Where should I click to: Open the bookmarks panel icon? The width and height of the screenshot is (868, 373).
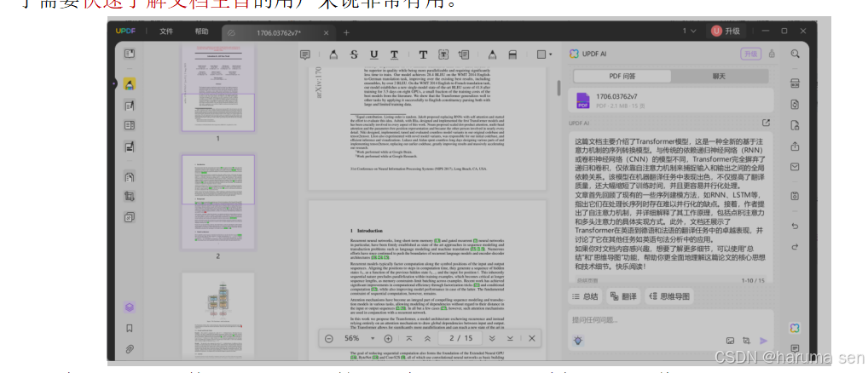tap(130, 328)
